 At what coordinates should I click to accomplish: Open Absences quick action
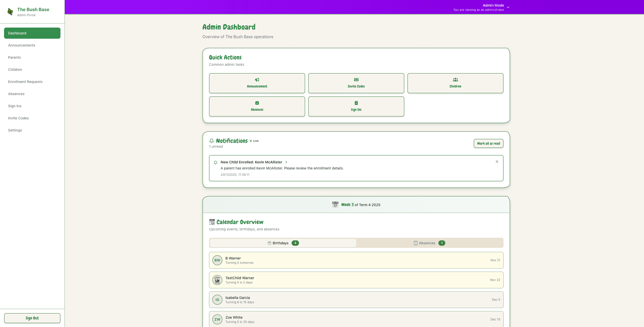click(x=257, y=106)
